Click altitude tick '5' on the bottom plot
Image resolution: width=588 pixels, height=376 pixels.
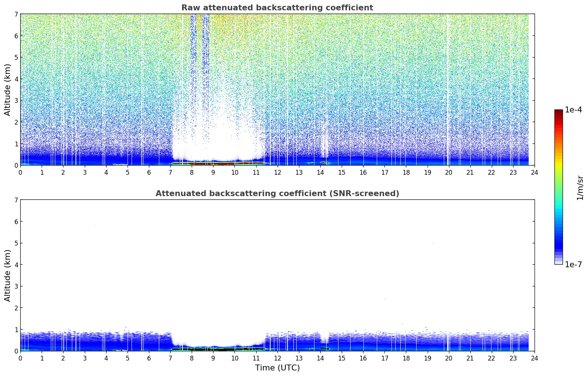pos(16,243)
